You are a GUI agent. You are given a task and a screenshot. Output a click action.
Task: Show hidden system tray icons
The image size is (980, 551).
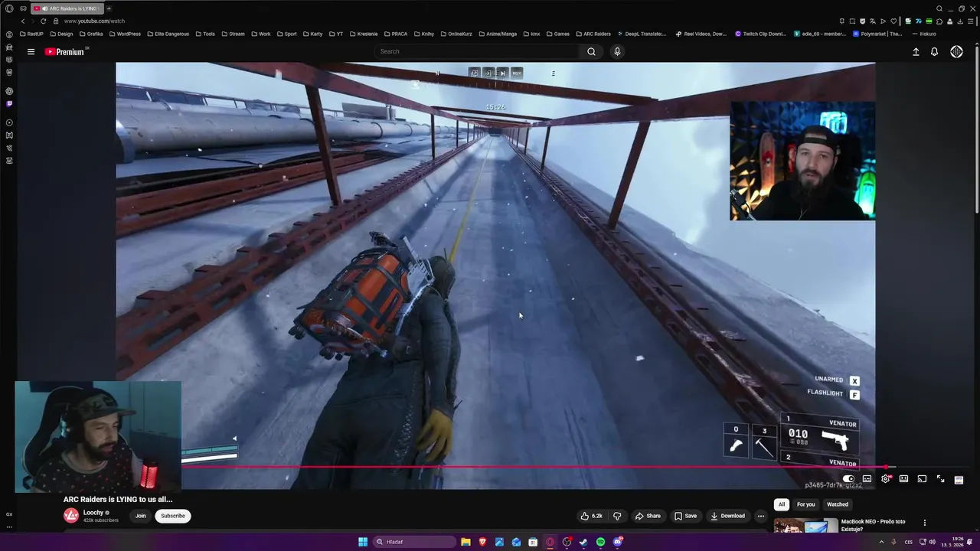[x=881, y=542]
